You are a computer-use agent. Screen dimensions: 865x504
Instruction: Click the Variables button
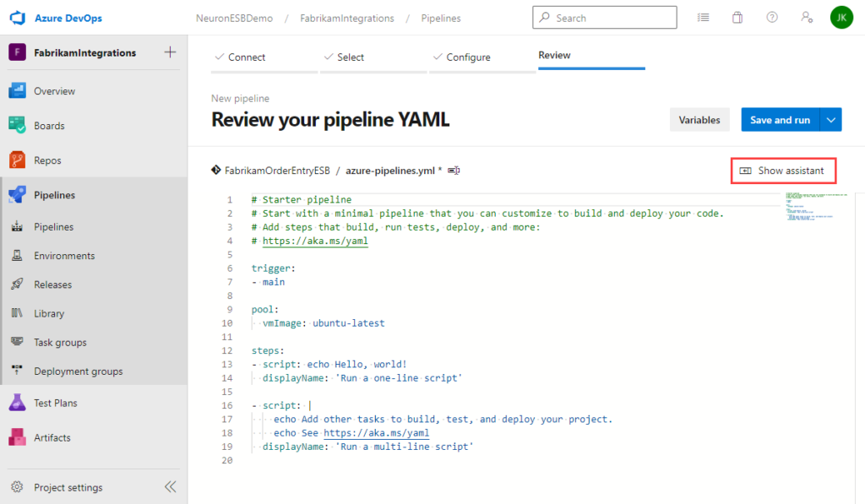pos(699,119)
